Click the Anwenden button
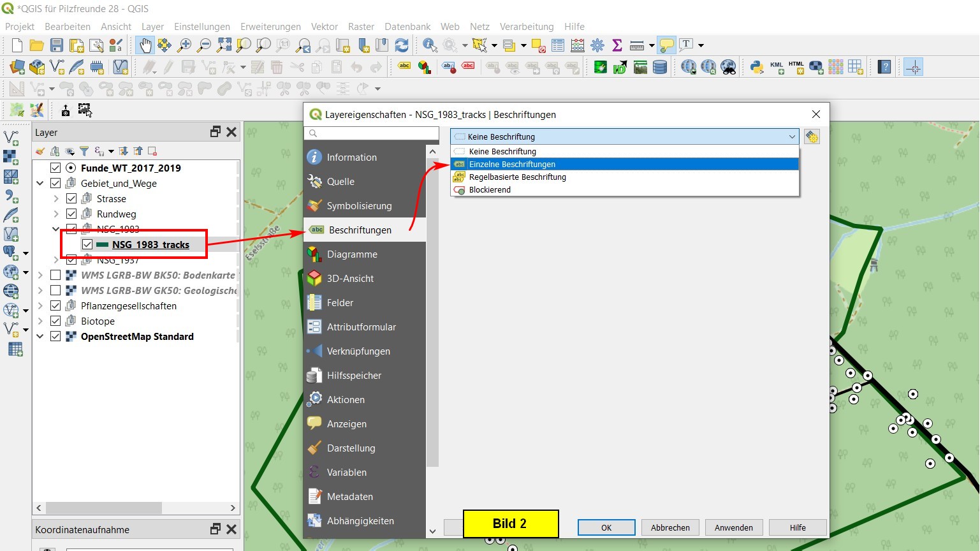Image resolution: width=980 pixels, height=551 pixels. (733, 528)
